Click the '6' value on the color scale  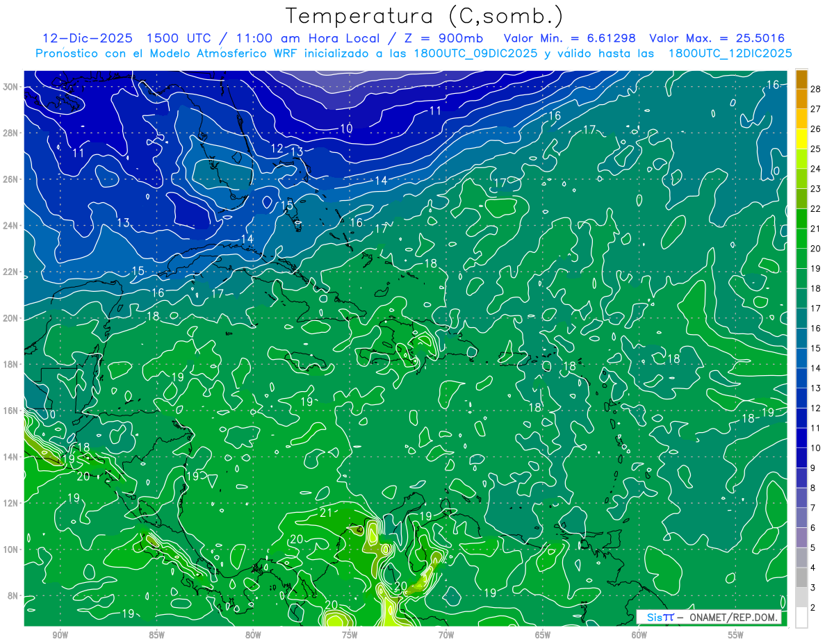point(813,528)
